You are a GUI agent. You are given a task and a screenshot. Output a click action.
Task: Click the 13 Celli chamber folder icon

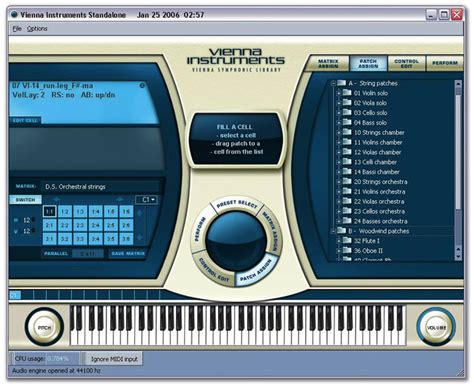(x=347, y=161)
